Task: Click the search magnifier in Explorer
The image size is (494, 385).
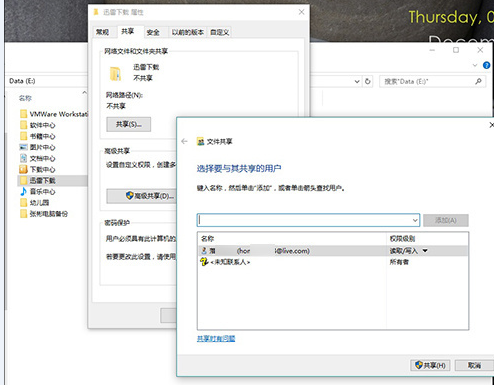Action: point(478,81)
